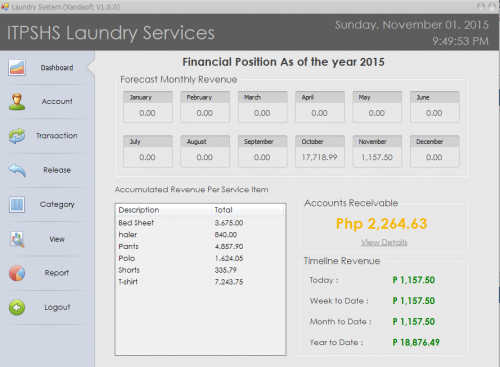The height and width of the screenshot is (367, 500).
Task: Select the Transaction refresh-arrows icon
Action: (x=17, y=136)
